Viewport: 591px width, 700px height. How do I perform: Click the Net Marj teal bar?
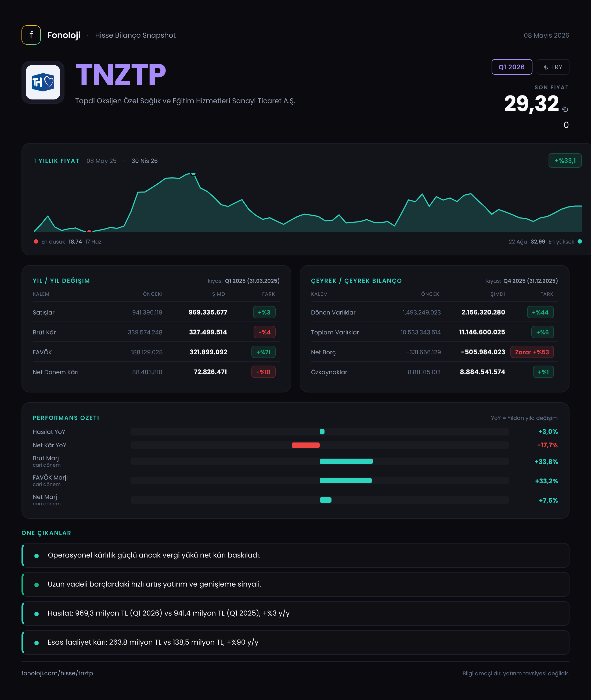pyautogui.click(x=325, y=500)
